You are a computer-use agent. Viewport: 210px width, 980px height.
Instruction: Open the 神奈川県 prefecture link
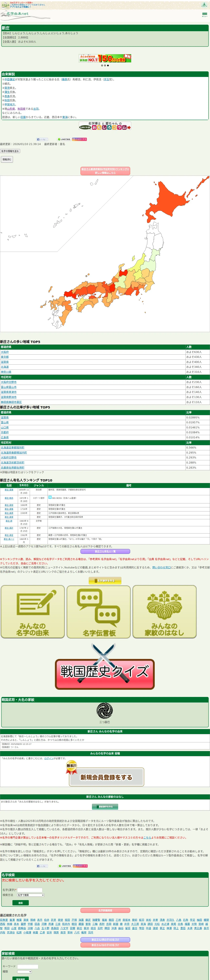(6, 372)
